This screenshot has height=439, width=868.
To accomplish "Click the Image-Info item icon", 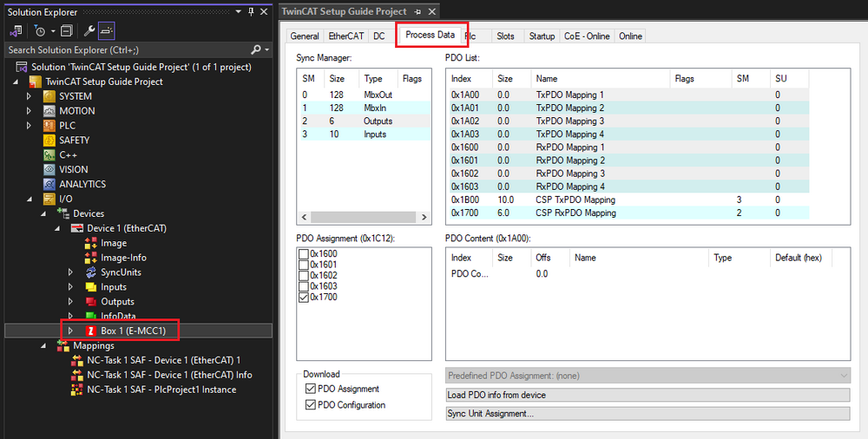I will click(91, 258).
